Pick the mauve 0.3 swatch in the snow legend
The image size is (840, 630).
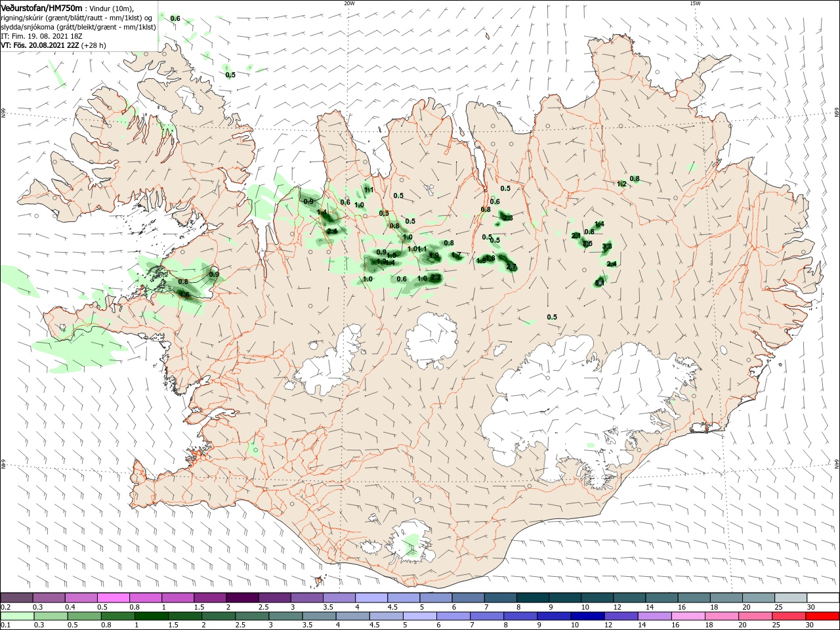tap(49, 598)
